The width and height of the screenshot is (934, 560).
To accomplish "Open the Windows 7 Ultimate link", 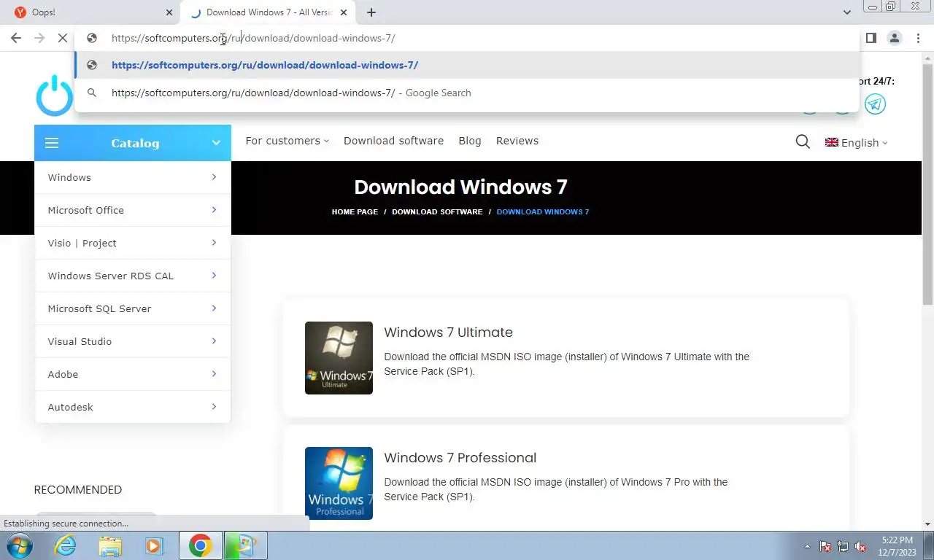I will click(448, 332).
